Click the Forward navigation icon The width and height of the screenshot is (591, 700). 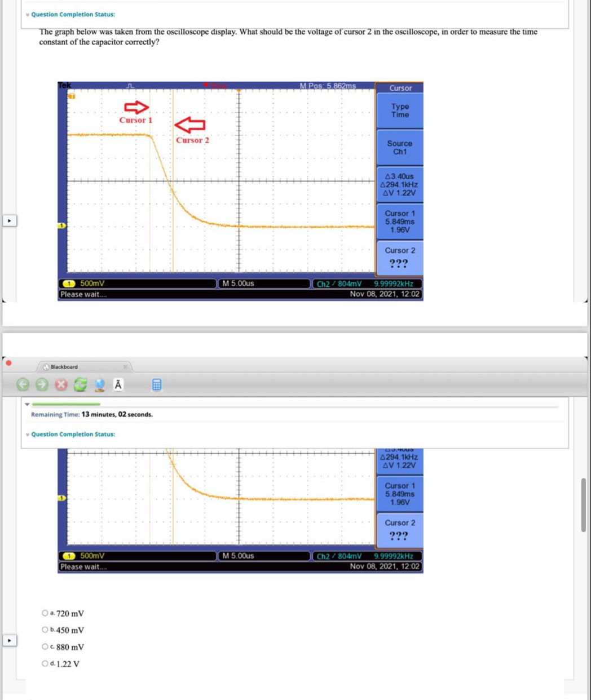[41, 384]
